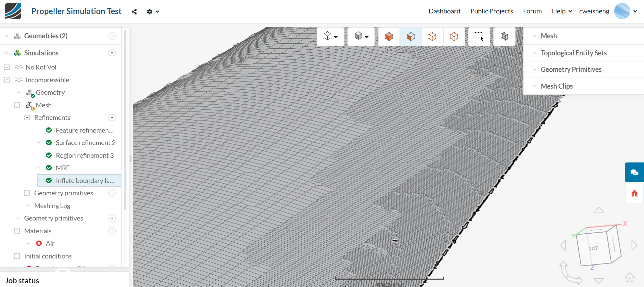Collapse the Incompressible simulation node
Image resolution: width=644 pixels, height=287 pixels.
pos(7,80)
